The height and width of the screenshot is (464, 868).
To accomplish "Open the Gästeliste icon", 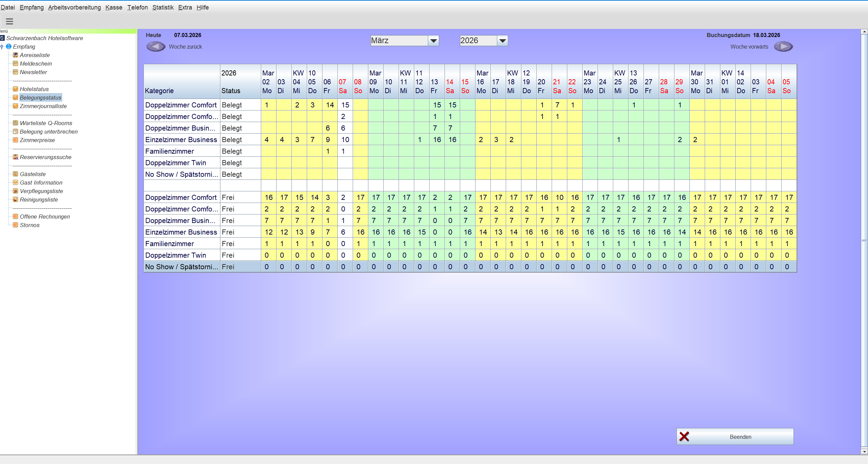I will point(16,174).
